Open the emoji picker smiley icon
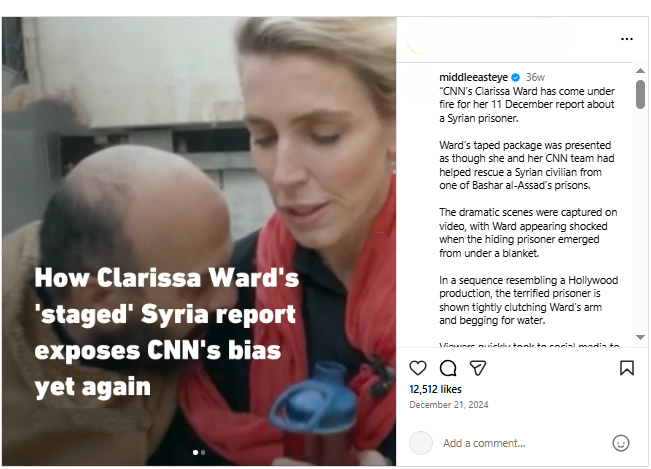Viewport: 651px width, 469px height. (621, 443)
